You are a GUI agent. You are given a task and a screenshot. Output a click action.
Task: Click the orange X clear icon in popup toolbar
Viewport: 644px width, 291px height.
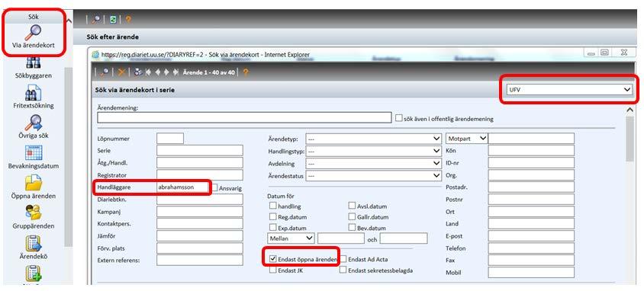tap(121, 72)
